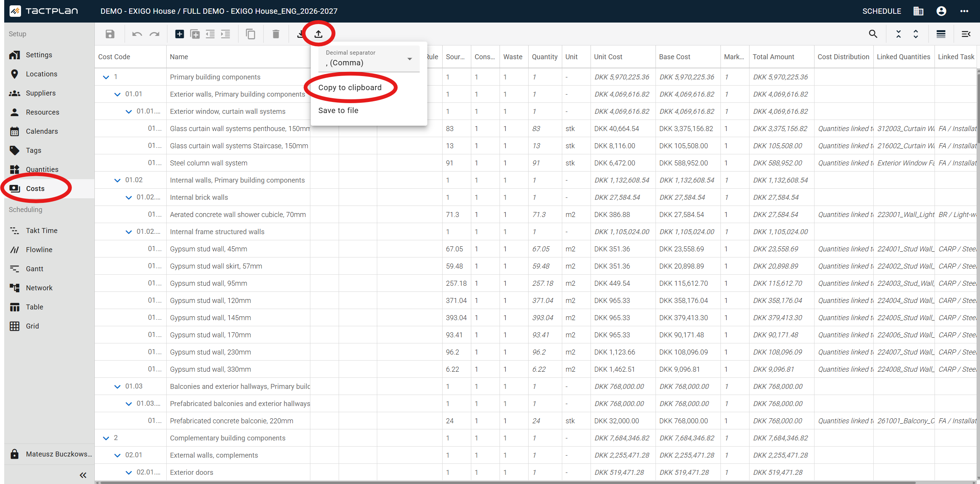Open the more options ellipsis
Image resolution: width=980 pixels, height=484 pixels.
pos(964,11)
